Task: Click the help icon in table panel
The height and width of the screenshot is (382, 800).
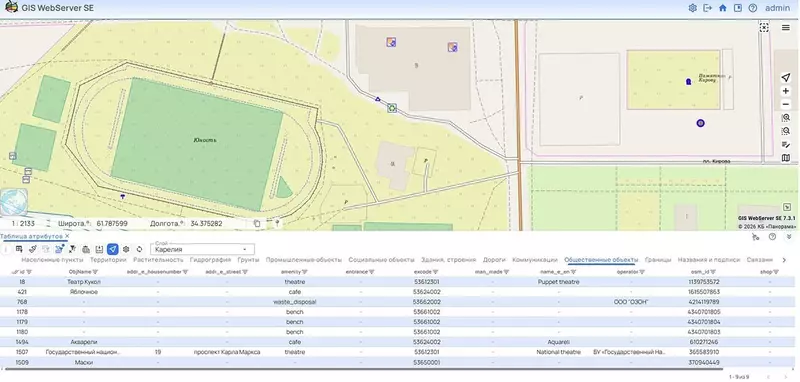Action: click(772, 237)
